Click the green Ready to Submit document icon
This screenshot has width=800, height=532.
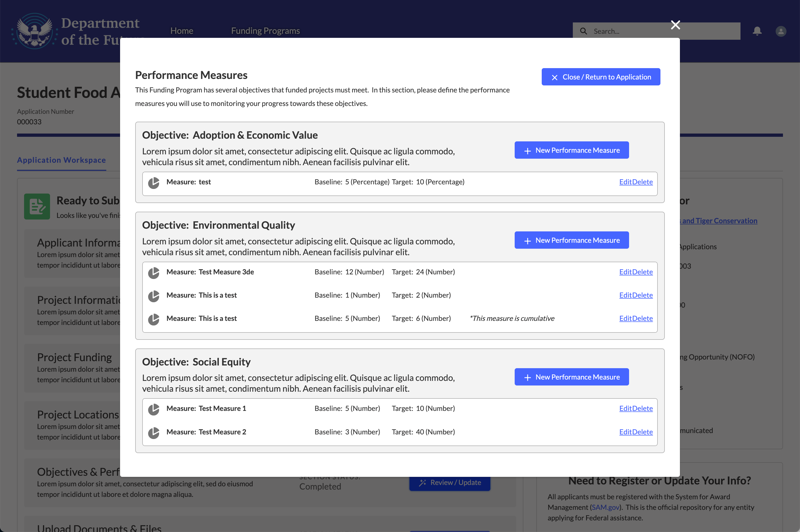37,206
